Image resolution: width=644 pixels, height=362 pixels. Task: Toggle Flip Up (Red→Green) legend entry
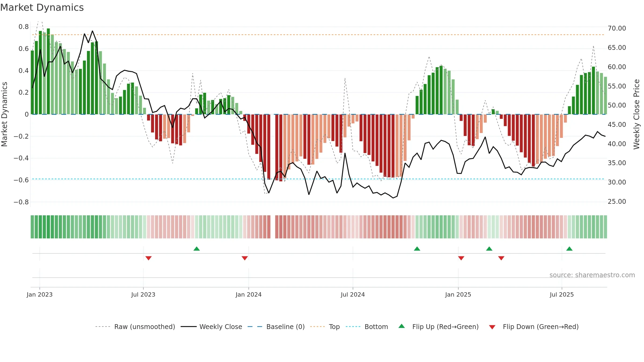coord(438,327)
